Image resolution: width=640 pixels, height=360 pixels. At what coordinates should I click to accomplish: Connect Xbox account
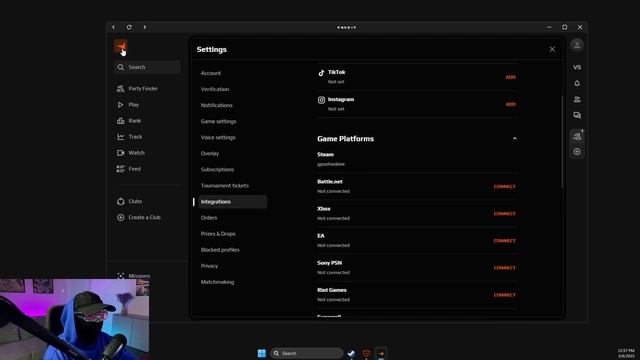[504, 214]
